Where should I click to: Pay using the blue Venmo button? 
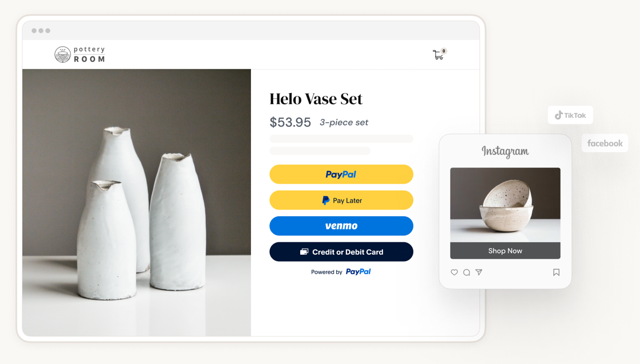pos(341,226)
